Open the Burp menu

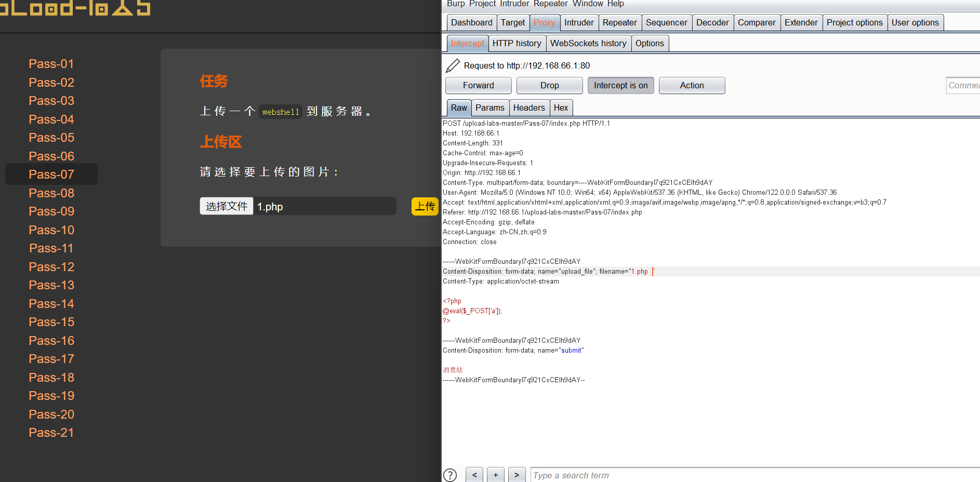(456, 4)
